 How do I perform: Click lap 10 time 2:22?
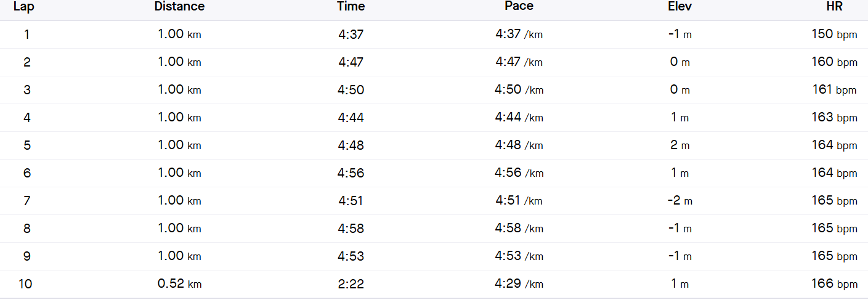pos(351,284)
